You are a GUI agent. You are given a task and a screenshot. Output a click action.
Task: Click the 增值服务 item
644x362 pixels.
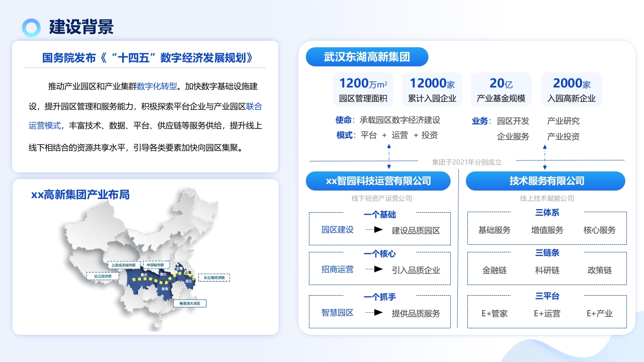point(547,230)
